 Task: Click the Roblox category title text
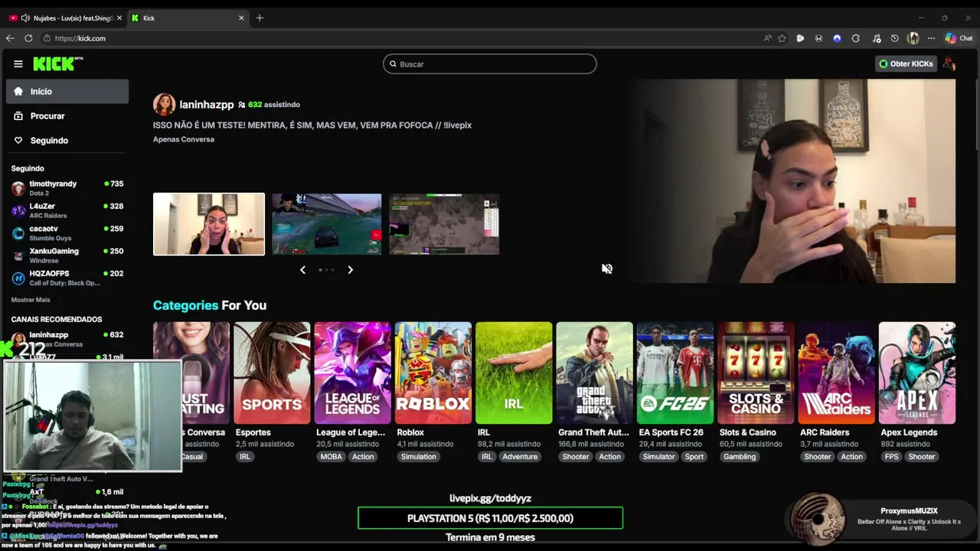pos(410,432)
